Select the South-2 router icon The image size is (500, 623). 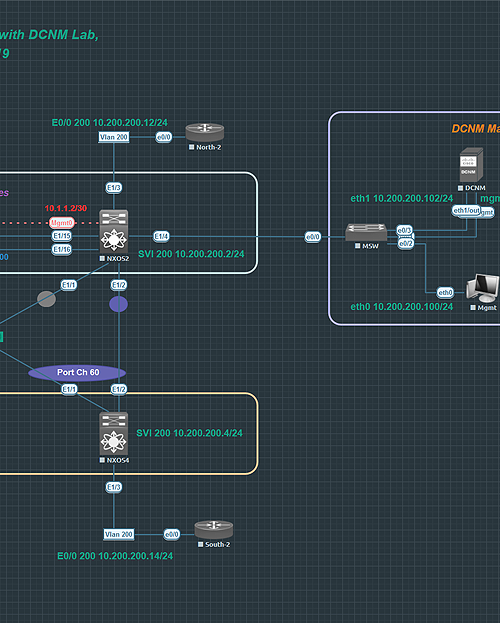click(214, 530)
